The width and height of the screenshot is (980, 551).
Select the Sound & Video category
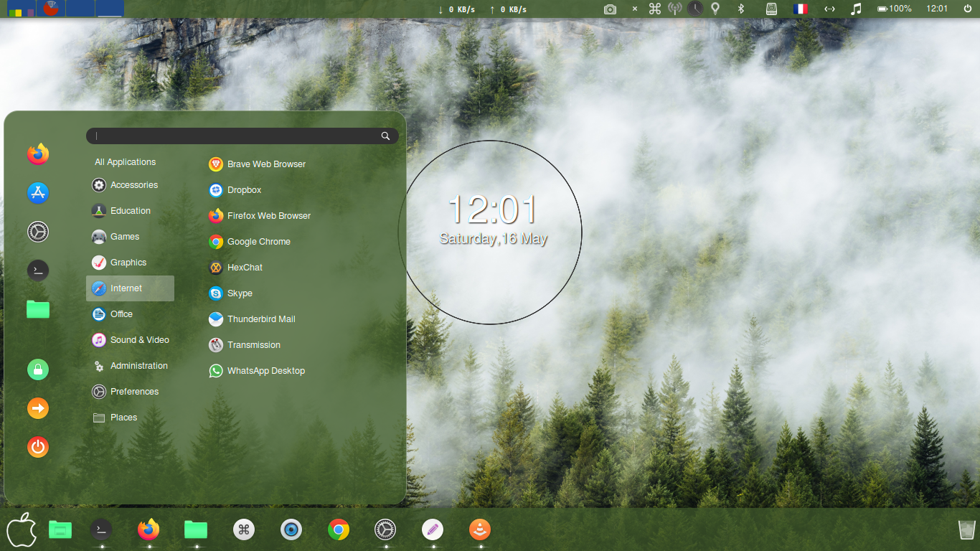click(x=130, y=340)
